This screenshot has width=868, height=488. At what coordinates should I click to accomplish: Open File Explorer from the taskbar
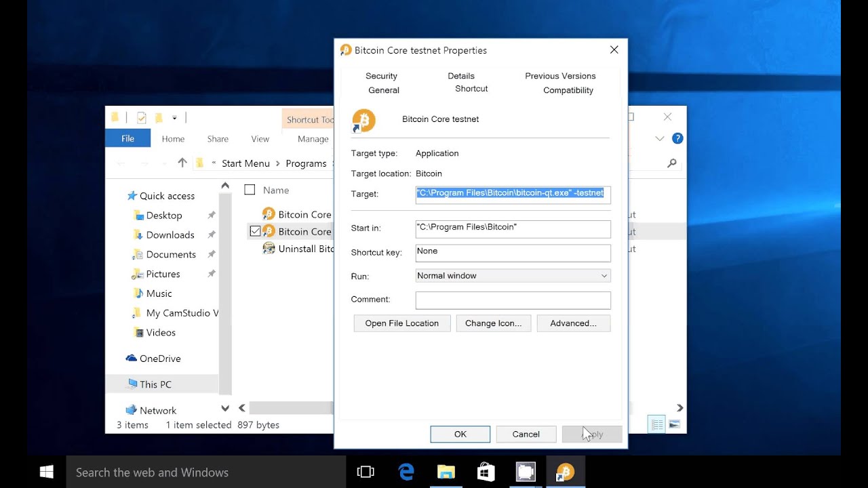point(446,472)
